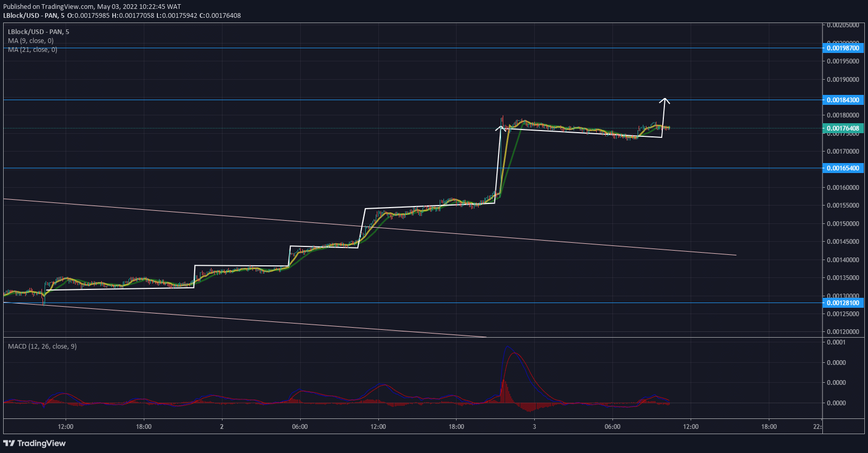Click the '22:' label on time axis

point(818,427)
